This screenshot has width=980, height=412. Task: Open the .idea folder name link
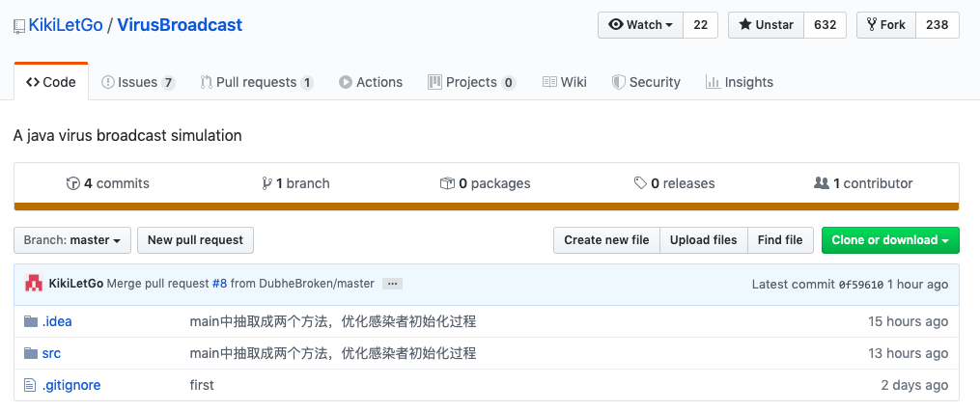pos(57,321)
